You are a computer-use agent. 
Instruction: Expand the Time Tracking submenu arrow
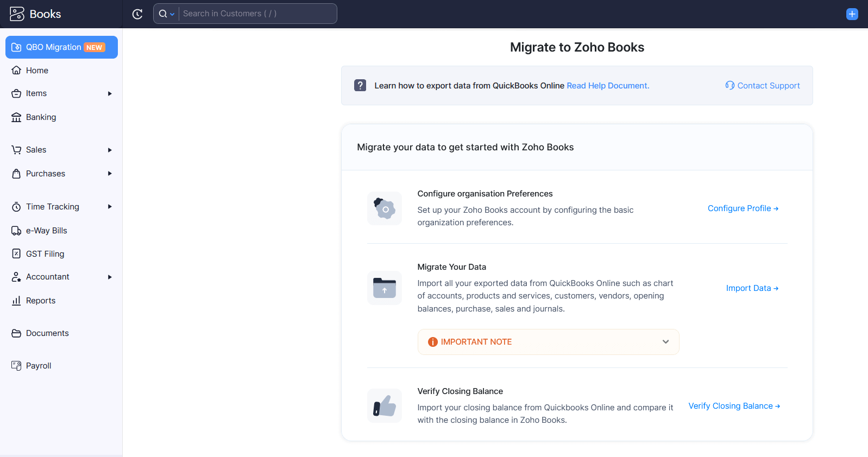click(x=110, y=207)
